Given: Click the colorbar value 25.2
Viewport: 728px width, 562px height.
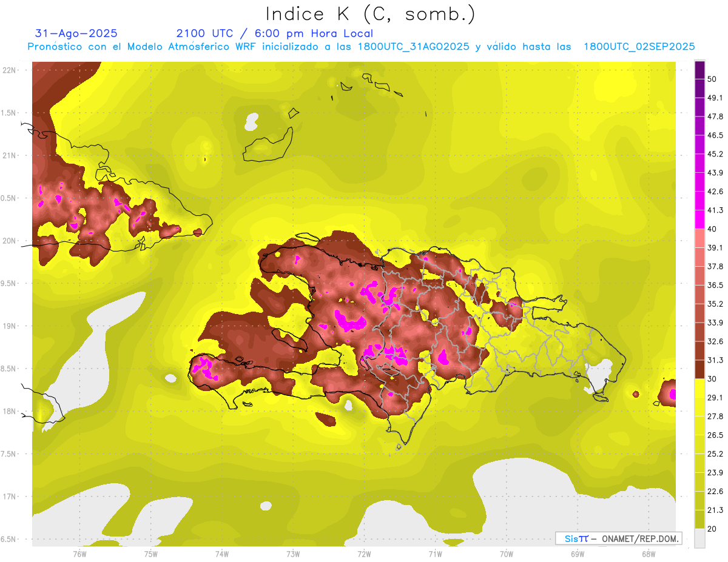Looking at the screenshot, I should [715, 454].
